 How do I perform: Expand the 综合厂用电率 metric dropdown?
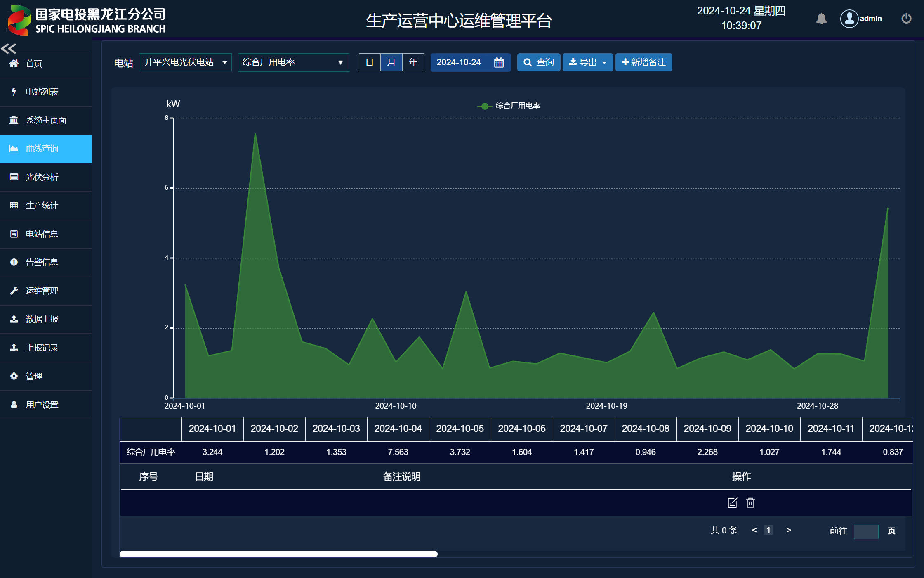pos(293,62)
